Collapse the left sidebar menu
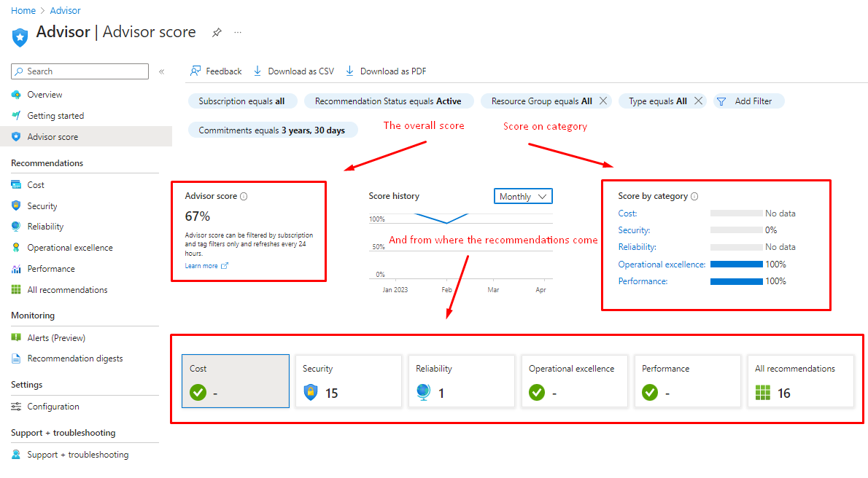Viewport: 868px width, 478px height. click(161, 71)
